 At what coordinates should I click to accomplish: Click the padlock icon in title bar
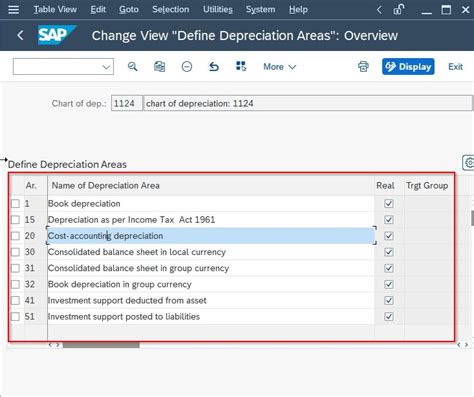point(399,10)
